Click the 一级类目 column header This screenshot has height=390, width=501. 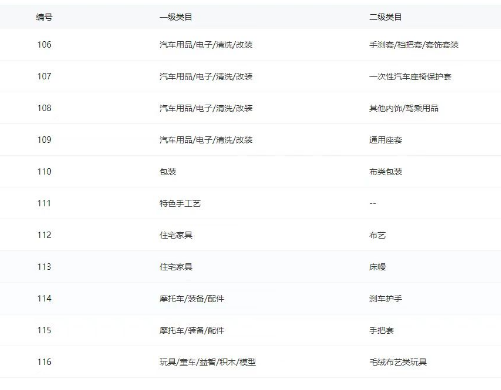coord(176,17)
